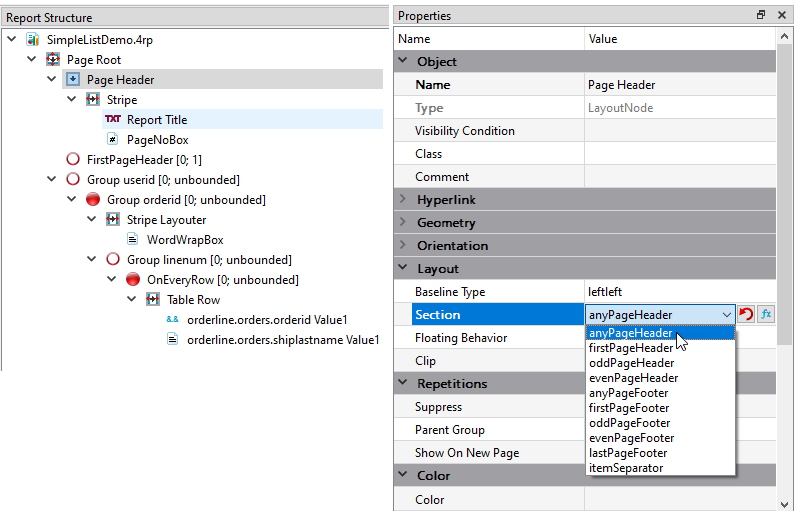Click the SimpleListDemo.4rp report file icon

tap(33, 40)
